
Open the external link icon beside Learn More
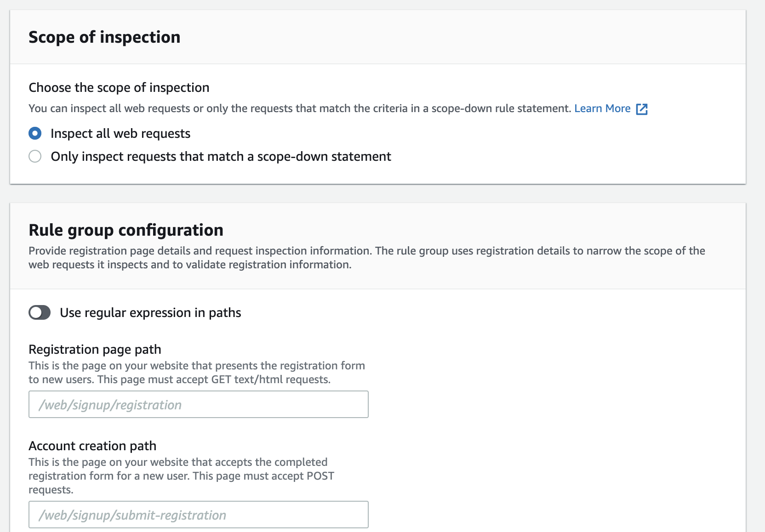click(642, 109)
